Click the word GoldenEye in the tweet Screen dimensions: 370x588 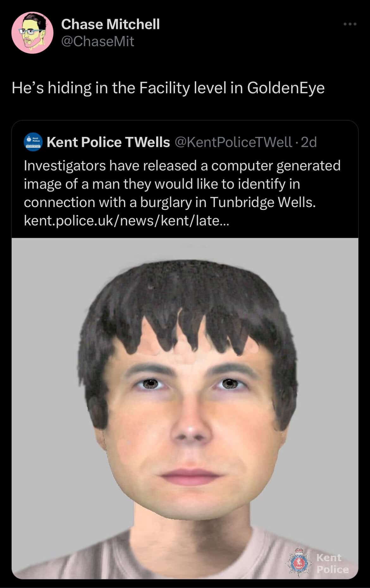pos(286,88)
